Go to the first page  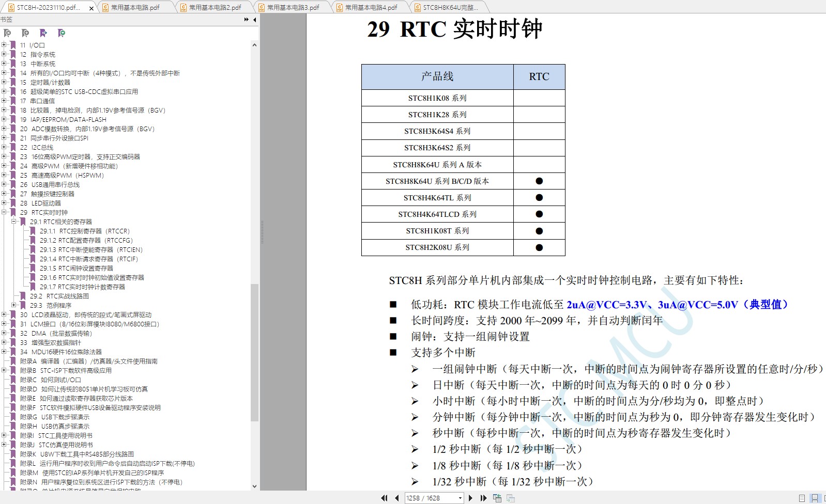pos(384,498)
